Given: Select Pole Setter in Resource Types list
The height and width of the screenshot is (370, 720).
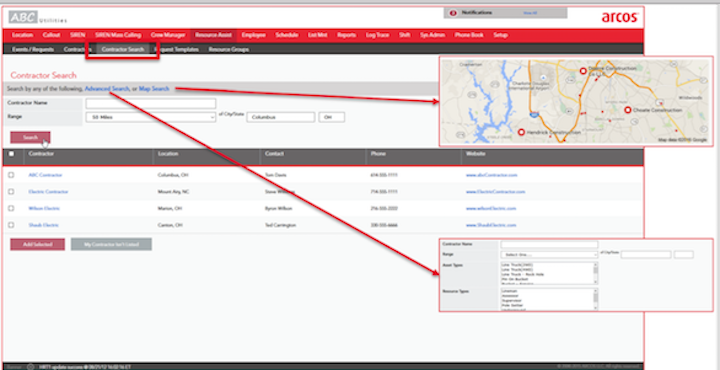Looking at the screenshot, I should [x=511, y=305].
